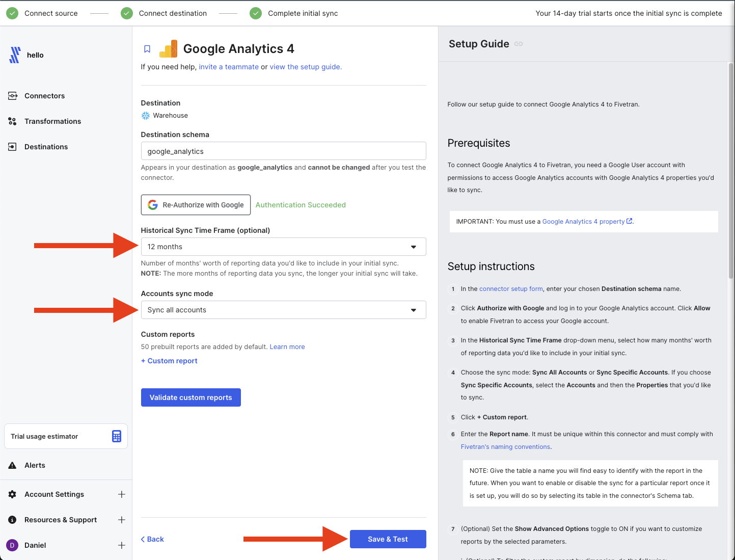
Task: Click Learn more about custom reports
Action: [287, 347]
